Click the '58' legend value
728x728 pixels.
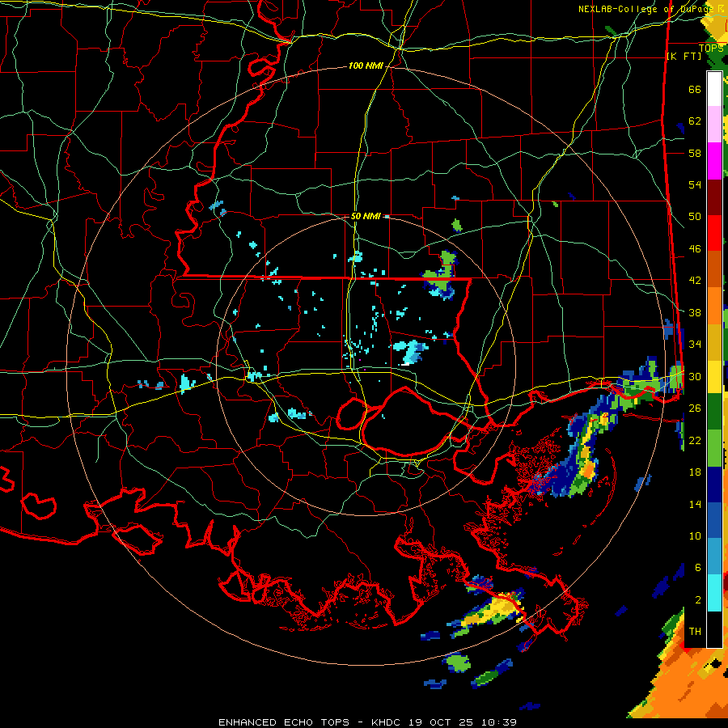[695, 153]
